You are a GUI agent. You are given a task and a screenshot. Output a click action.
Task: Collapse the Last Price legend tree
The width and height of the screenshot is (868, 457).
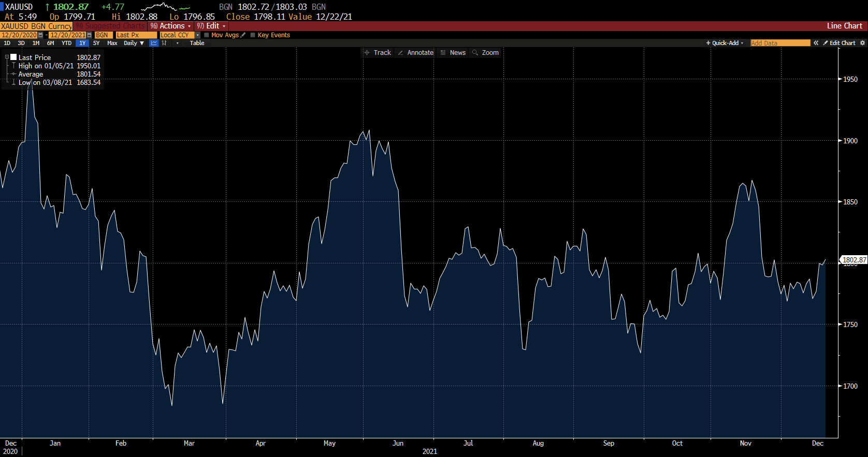pos(7,57)
